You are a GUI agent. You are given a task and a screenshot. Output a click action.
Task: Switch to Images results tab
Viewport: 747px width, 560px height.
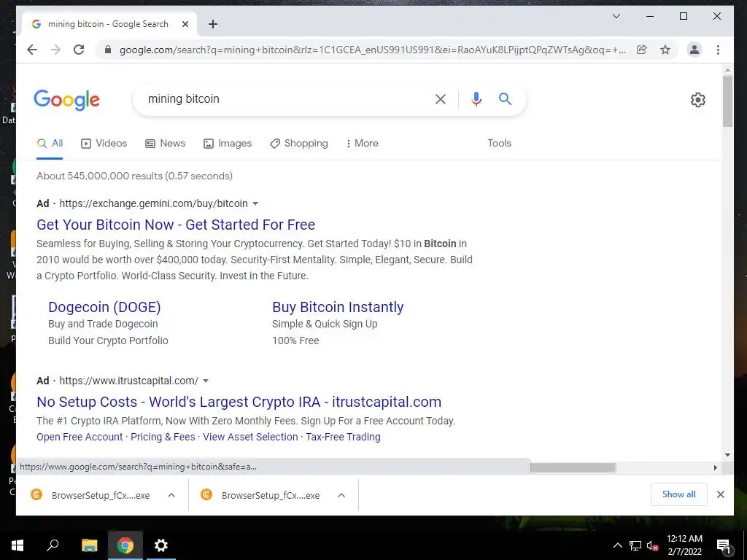(x=228, y=144)
